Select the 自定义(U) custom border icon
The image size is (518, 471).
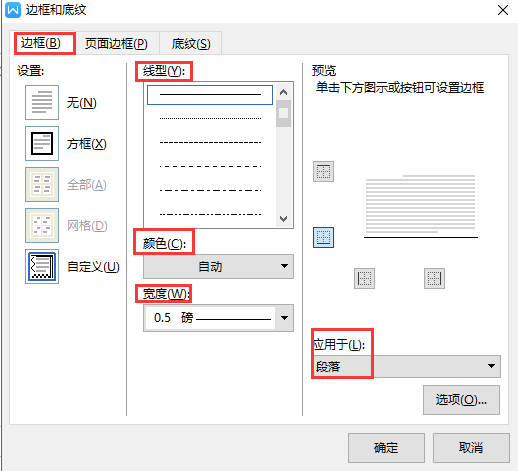(x=42, y=266)
